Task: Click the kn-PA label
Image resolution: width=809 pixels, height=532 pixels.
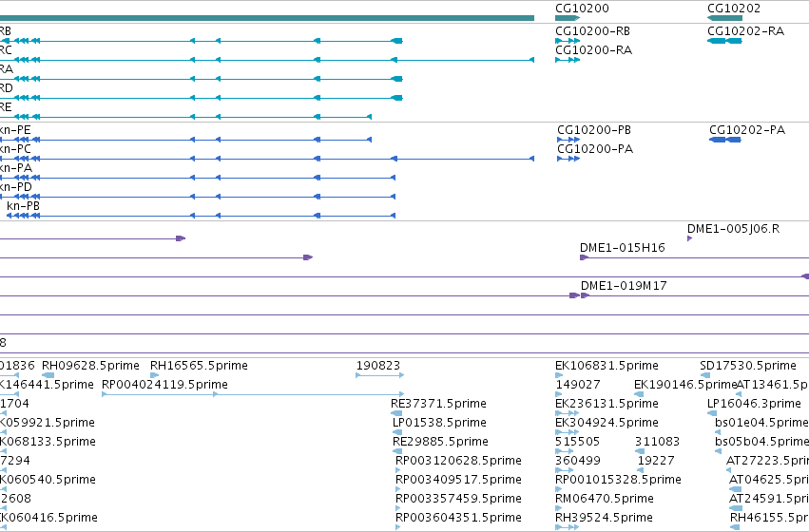Action: click(x=15, y=168)
